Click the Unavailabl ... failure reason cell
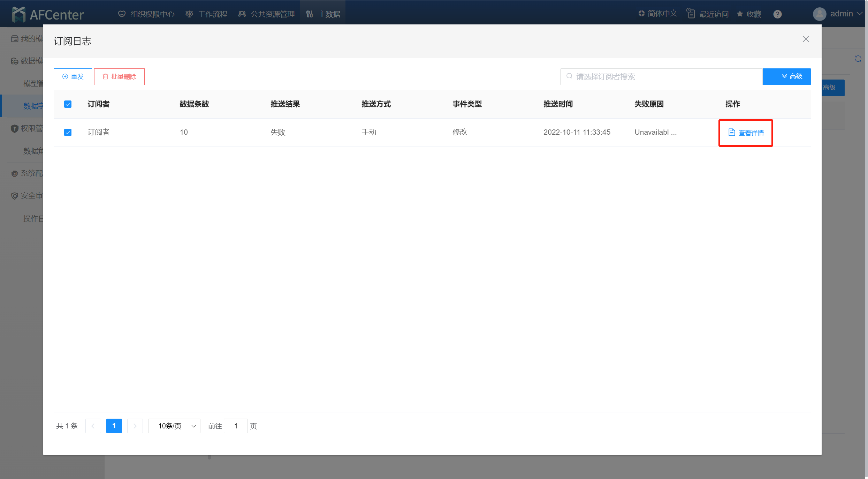The height and width of the screenshot is (479, 868). coord(655,132)
